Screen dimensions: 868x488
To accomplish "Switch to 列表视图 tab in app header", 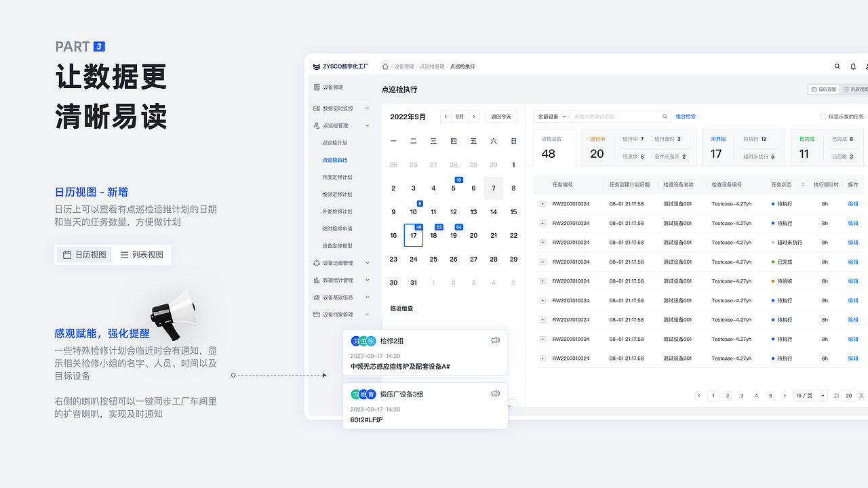I will [855, 89].
